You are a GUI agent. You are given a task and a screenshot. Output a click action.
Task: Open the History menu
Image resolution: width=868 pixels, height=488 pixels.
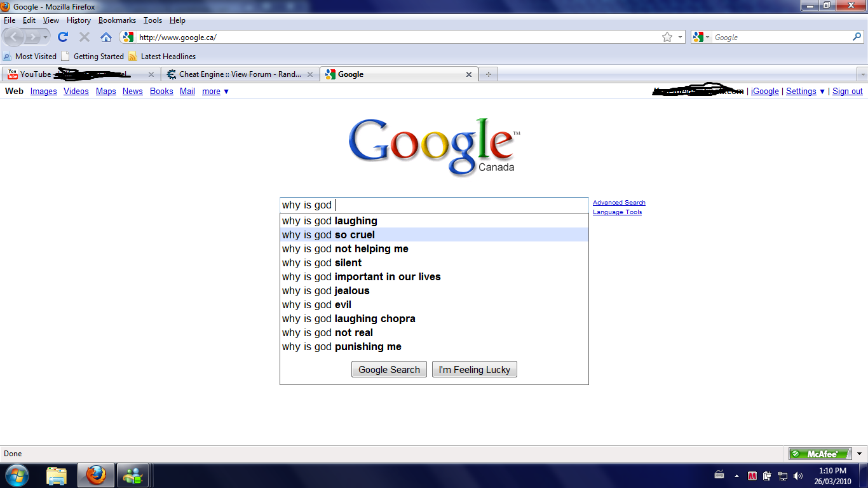[x=79, y=20]
